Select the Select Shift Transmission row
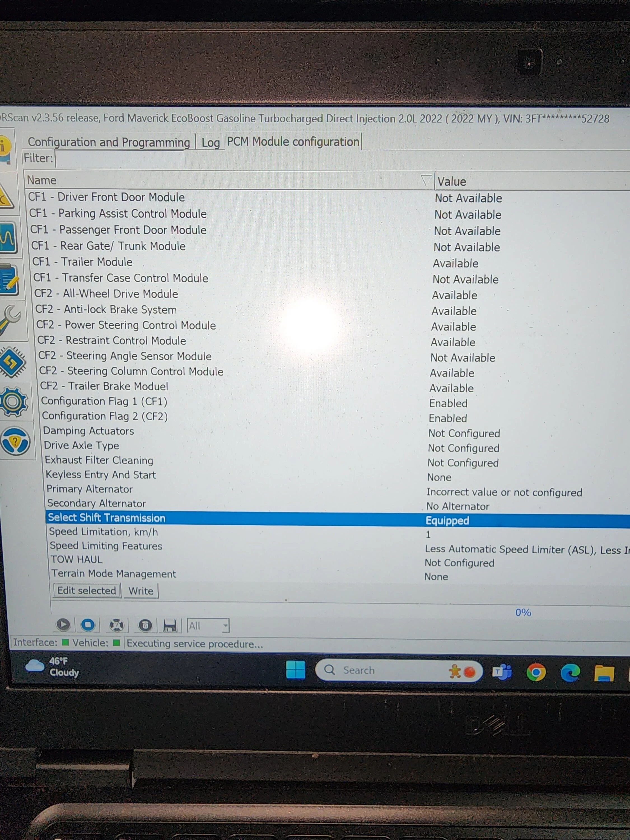The image size is (630, 840). (338, 519)
